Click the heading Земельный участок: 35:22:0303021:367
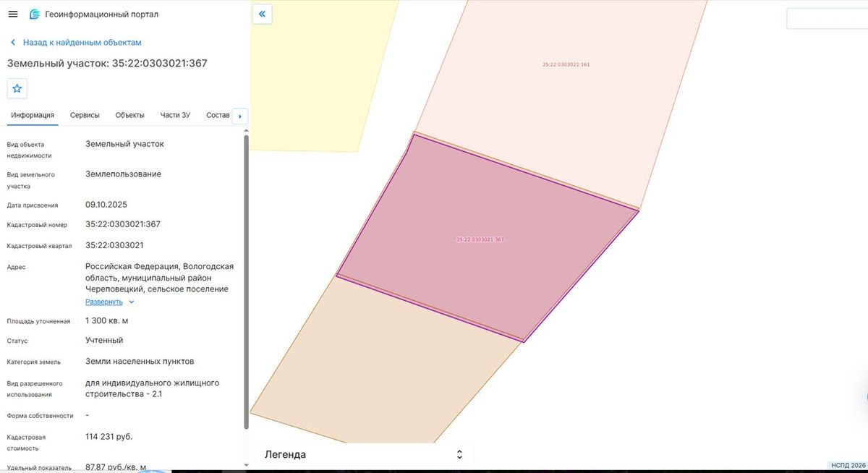Image resolution: width=868 pixels, height=473 pixels. 107,64
